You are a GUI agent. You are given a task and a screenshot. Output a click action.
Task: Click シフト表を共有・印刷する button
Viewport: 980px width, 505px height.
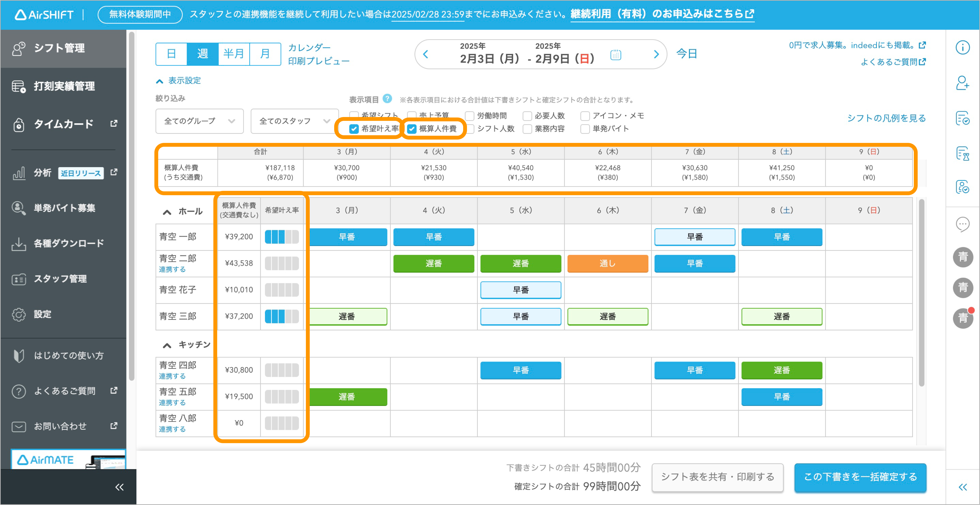[x=717, y=477]
